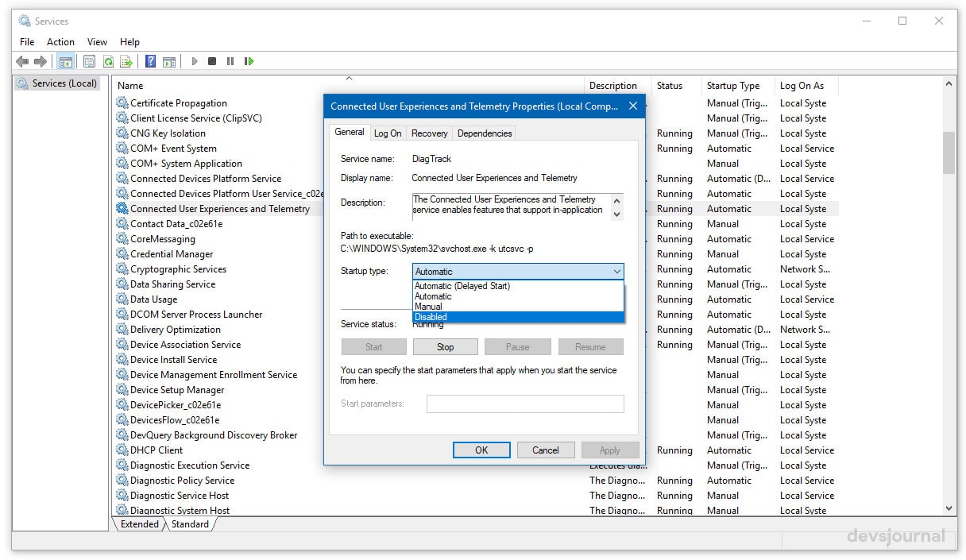Open the Help toolbar icon
The width and height of the screenshot is (966, 560).
[x=150, y=61]
